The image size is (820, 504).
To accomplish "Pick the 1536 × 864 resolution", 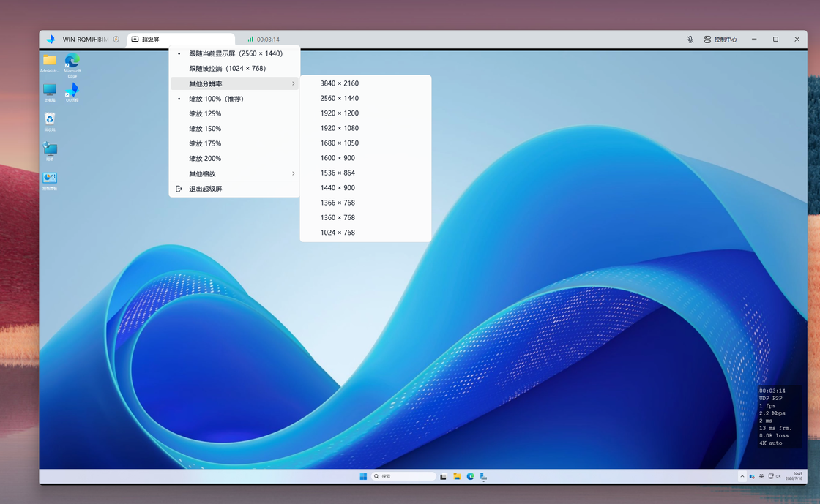I will coord(365,173).
